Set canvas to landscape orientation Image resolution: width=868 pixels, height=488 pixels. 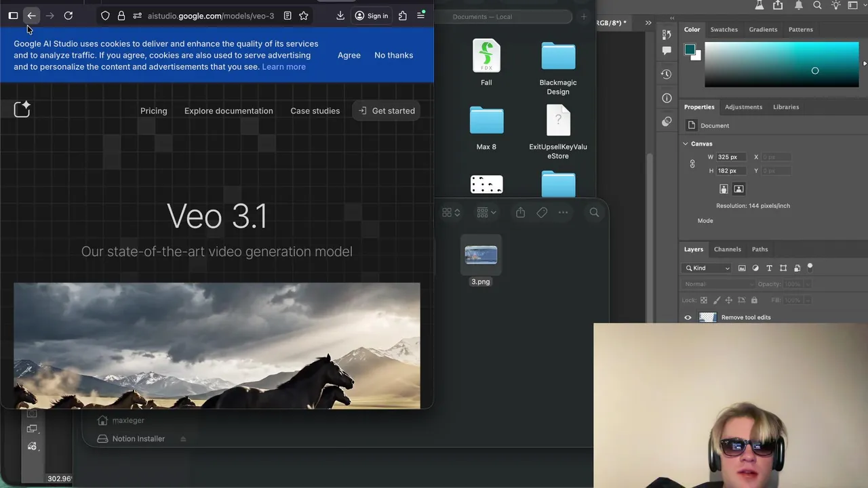(x=738, y=189)
